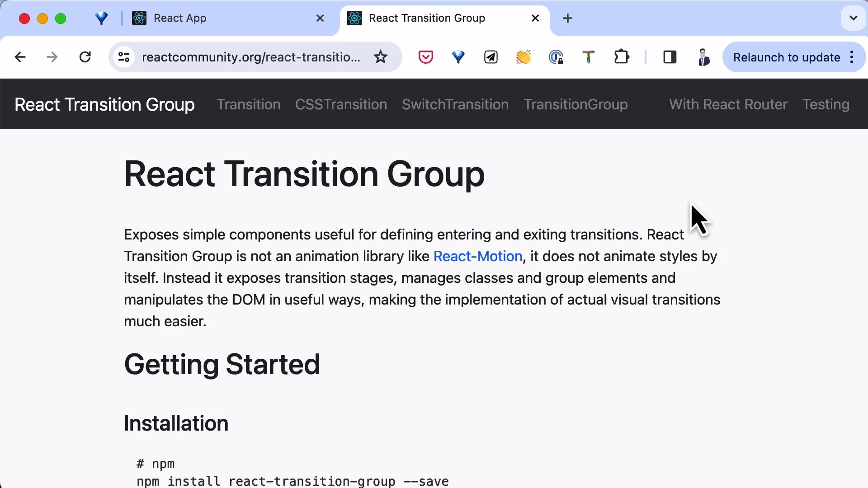Click the Pocket save extension icon
Viewport: 868px width, 488px height.
coord(425,57)
